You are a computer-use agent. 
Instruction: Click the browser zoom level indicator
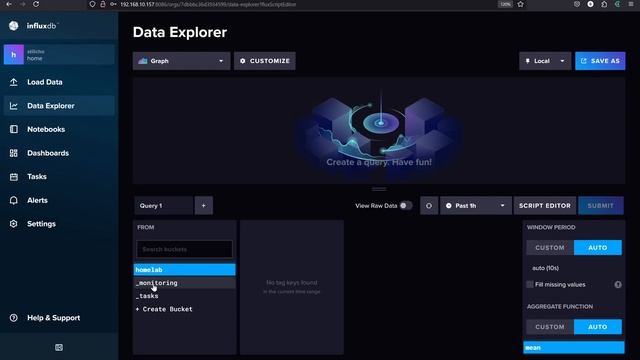(505, 4)
